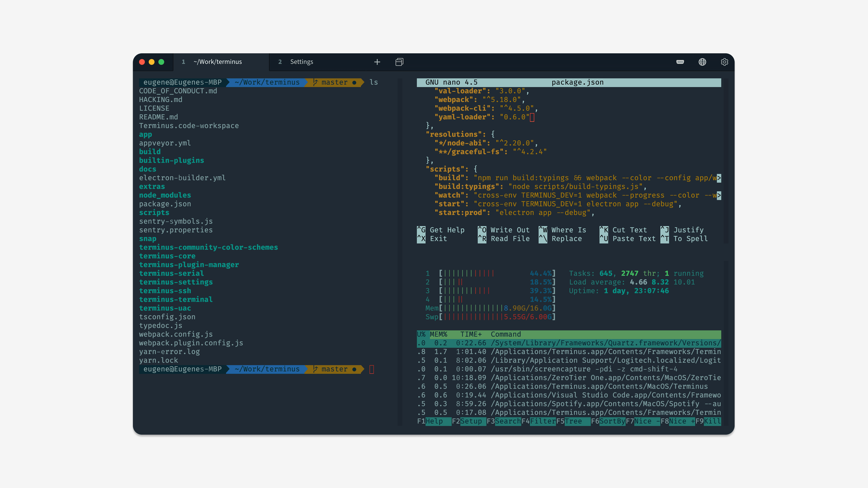Click ^T To Spell in nano
The height and width of the screenshot is (488, 868).
[x=684, y=239]
